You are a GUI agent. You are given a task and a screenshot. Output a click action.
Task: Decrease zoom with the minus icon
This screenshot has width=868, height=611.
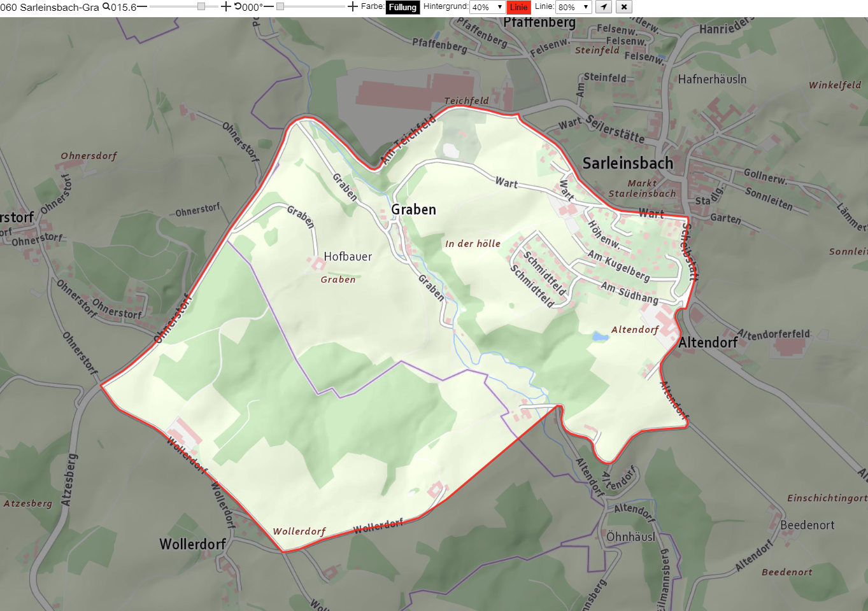coord(142,7)
